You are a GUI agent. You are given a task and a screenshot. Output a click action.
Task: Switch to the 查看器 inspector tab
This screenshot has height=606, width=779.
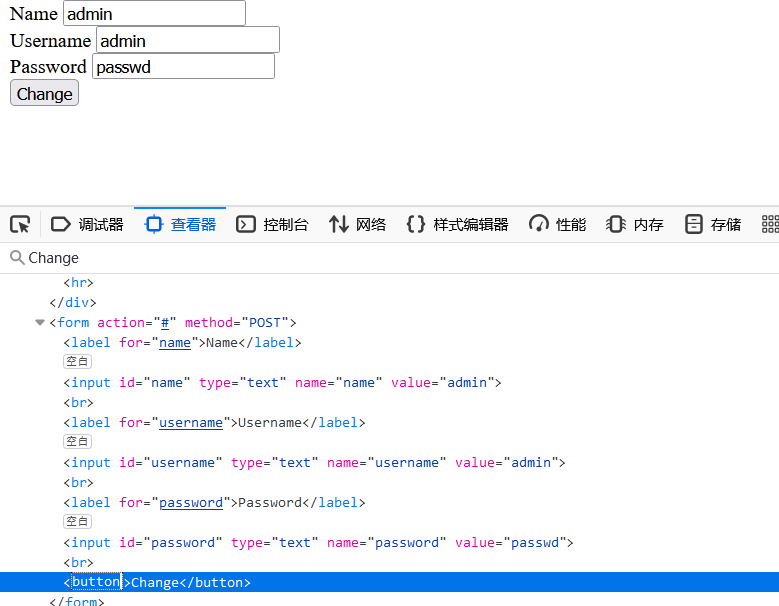(x=180, y=224)
